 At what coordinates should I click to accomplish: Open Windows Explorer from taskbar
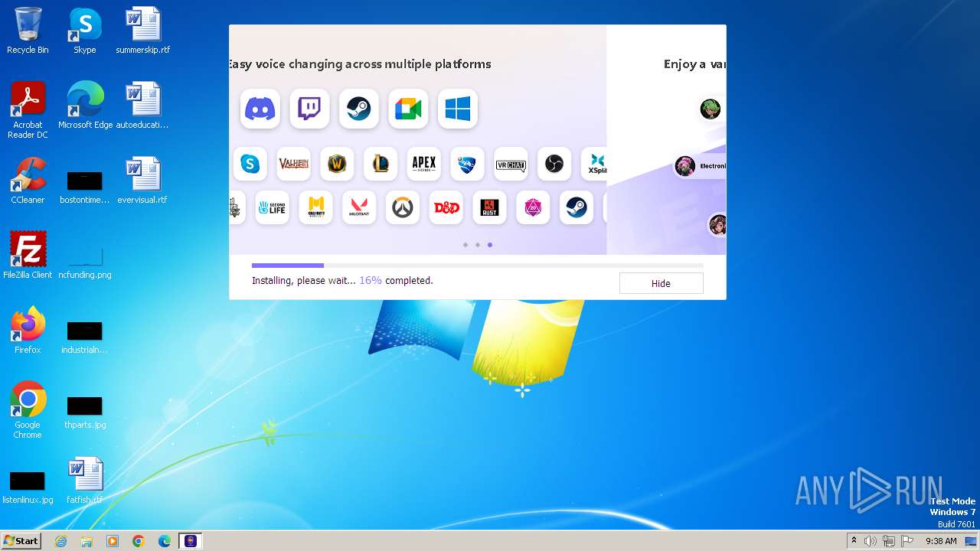pos(87,541)
